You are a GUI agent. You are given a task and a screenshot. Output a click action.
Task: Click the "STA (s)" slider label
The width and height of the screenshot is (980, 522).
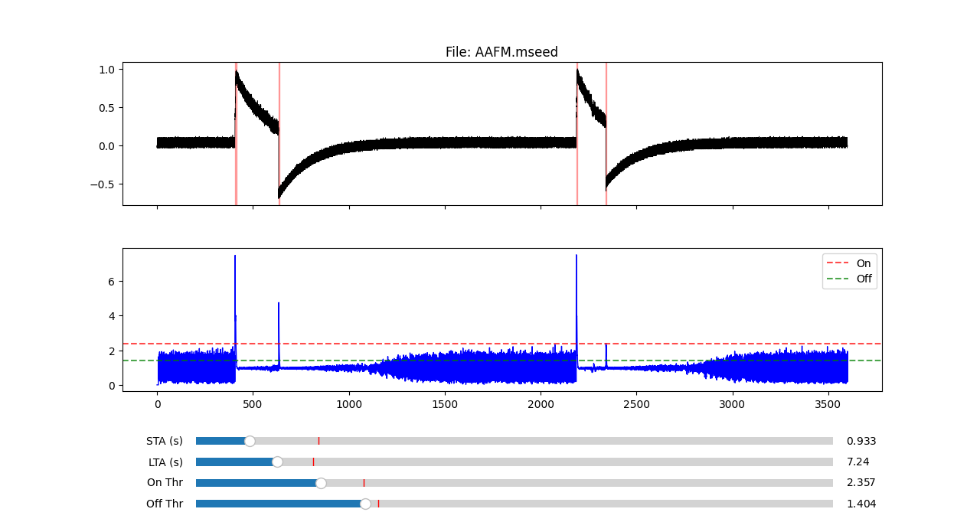click(165, 441)
